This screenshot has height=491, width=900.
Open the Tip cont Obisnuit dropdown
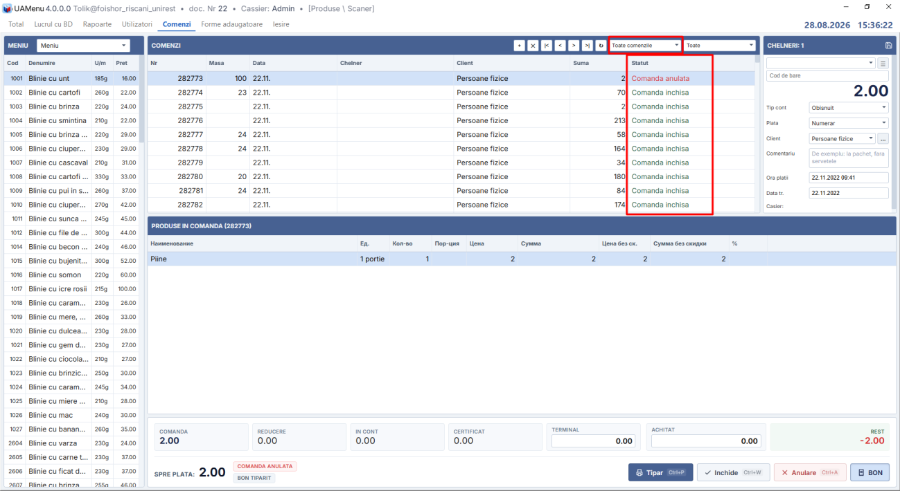tap(848, 107)
